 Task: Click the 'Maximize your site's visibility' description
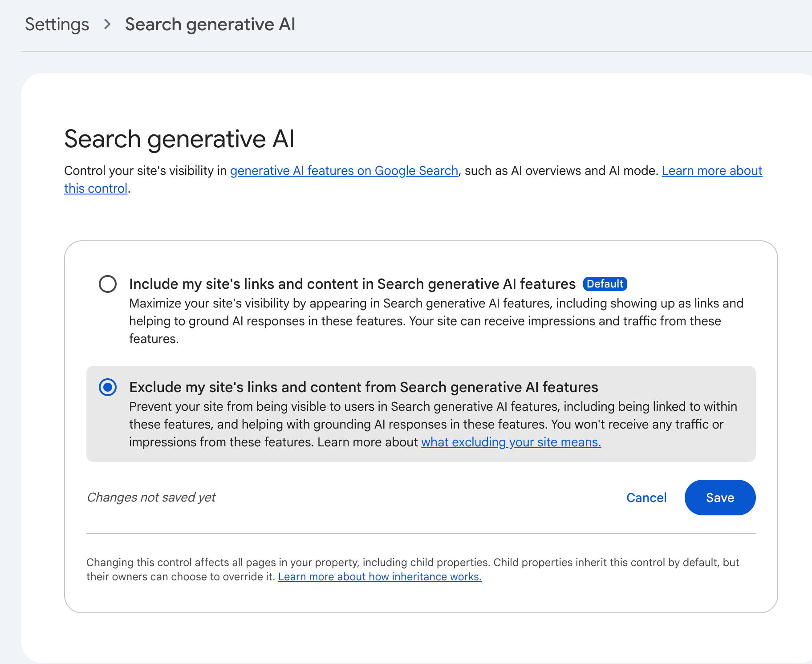436,321
